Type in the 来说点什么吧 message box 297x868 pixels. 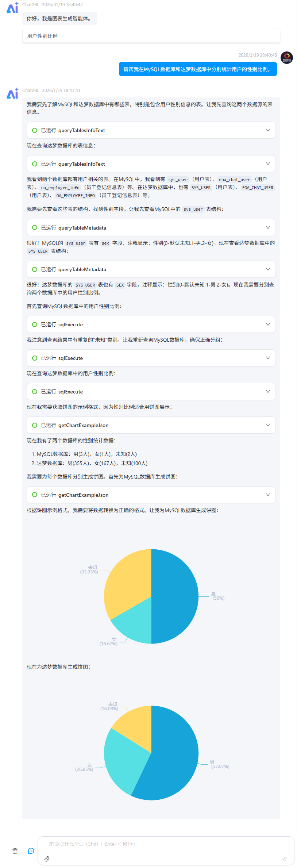point(164,844)
